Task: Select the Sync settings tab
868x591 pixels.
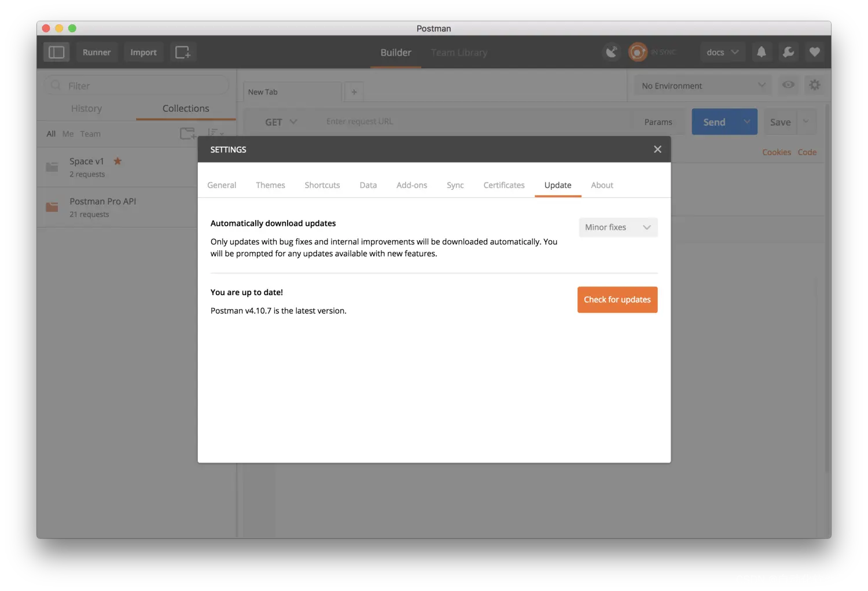Action: coord(455,185)
